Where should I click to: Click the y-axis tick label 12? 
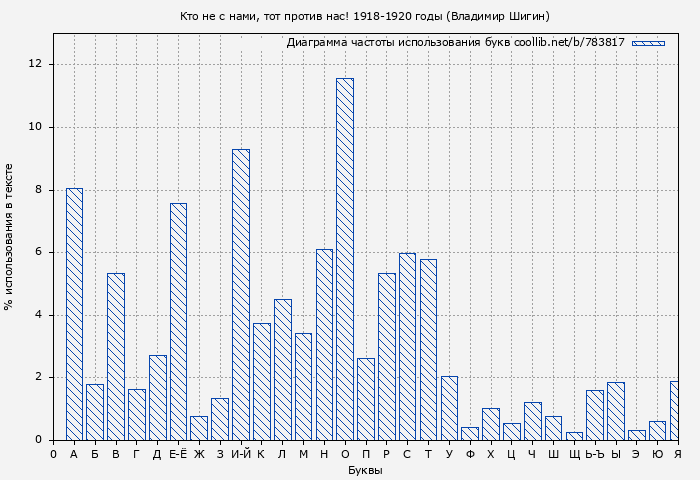tap(36, 64)
